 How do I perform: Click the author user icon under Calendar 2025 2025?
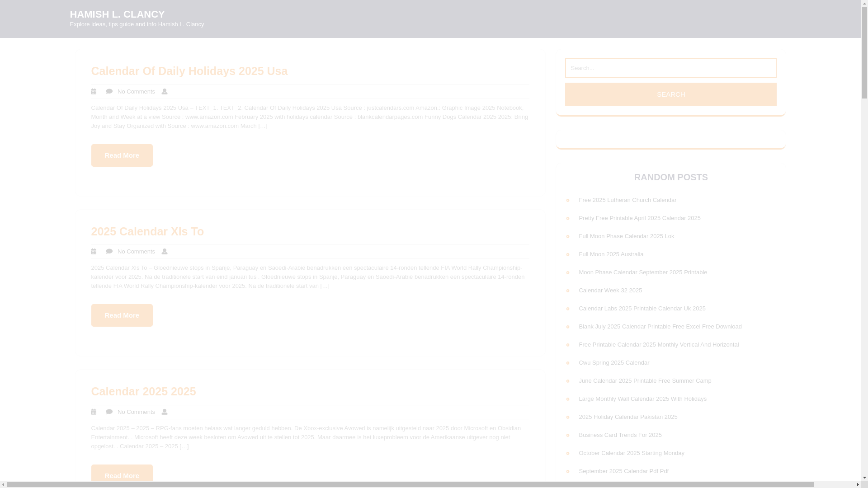tap(165, 412)
